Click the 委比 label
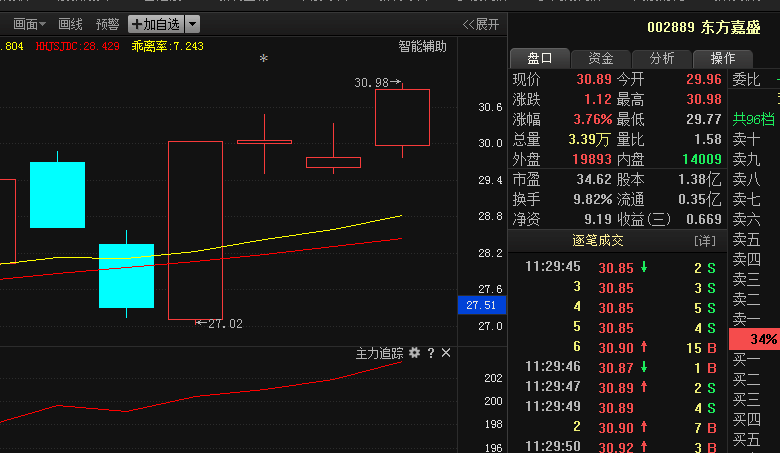This screenshot has height=453, width=780. tap(747, 79)
